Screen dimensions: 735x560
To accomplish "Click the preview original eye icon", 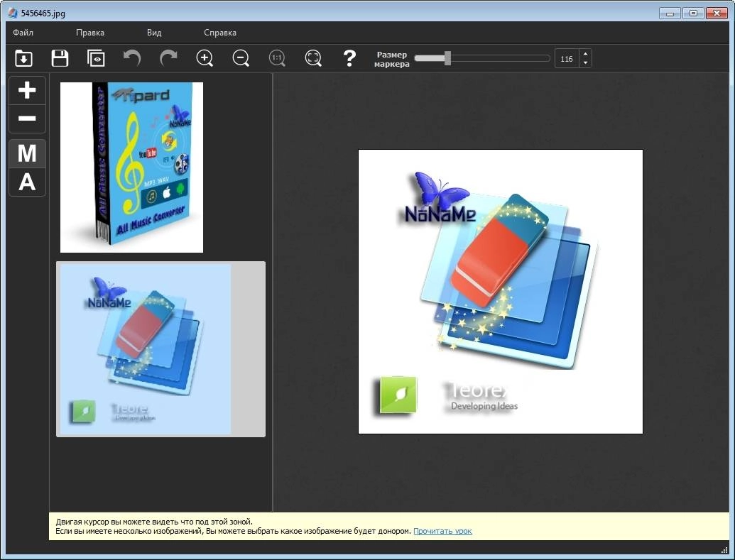I will (x=96, y=59).
